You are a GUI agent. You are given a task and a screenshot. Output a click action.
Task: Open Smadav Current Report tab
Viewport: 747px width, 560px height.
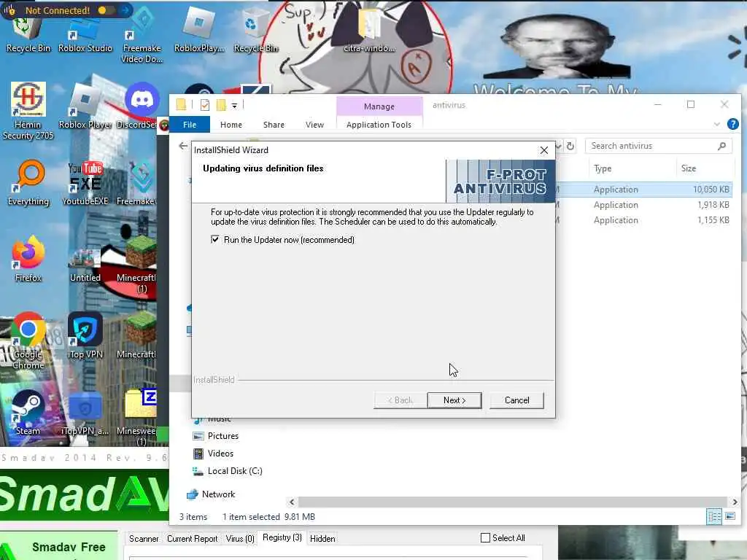coord(192,538)
